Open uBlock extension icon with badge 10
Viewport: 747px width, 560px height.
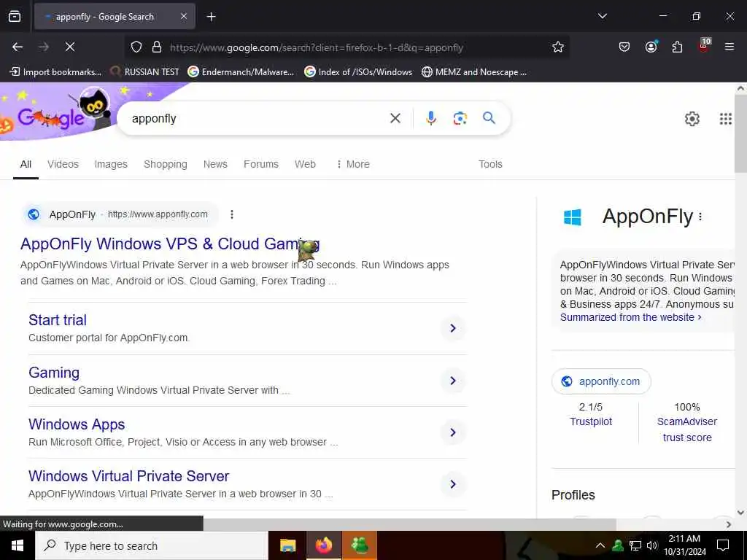704,45
